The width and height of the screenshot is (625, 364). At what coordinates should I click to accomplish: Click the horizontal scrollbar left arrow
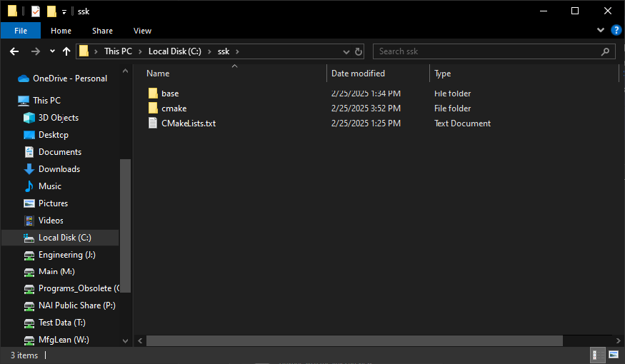point(140,341)
